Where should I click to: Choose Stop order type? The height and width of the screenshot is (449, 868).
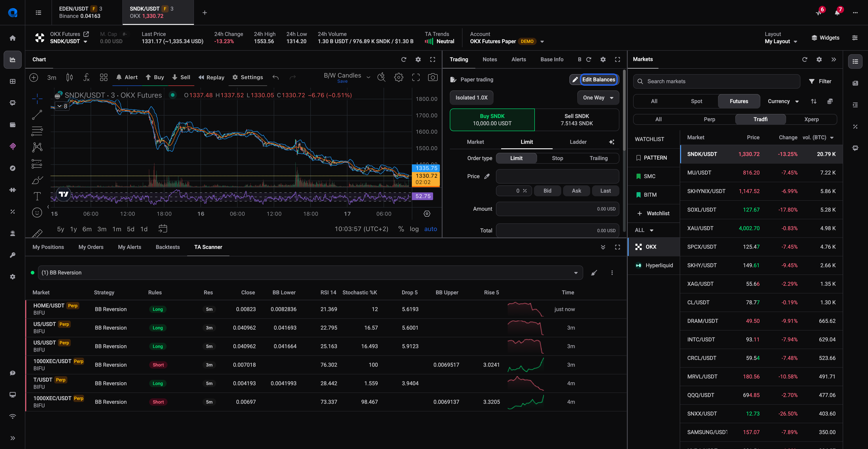tap(557, 158)
